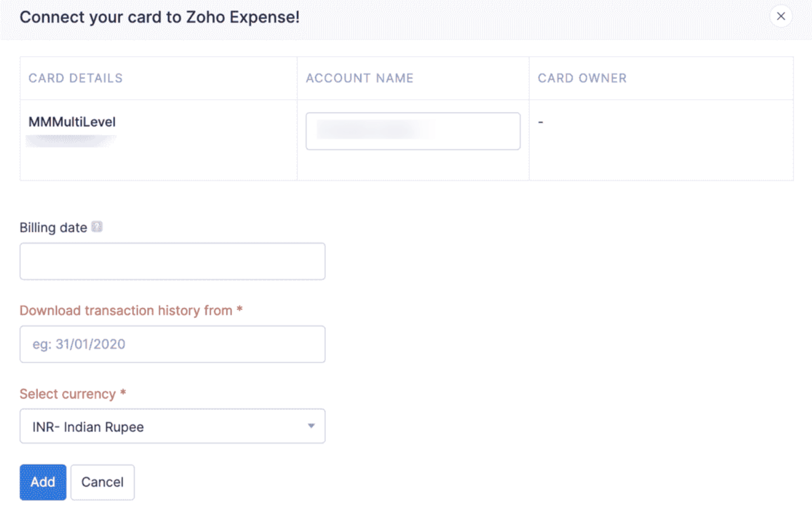Screen dimensions: 812x510
Task: Expand the currency list showing INR- Indian Rupee
Action: coord(172,426)
